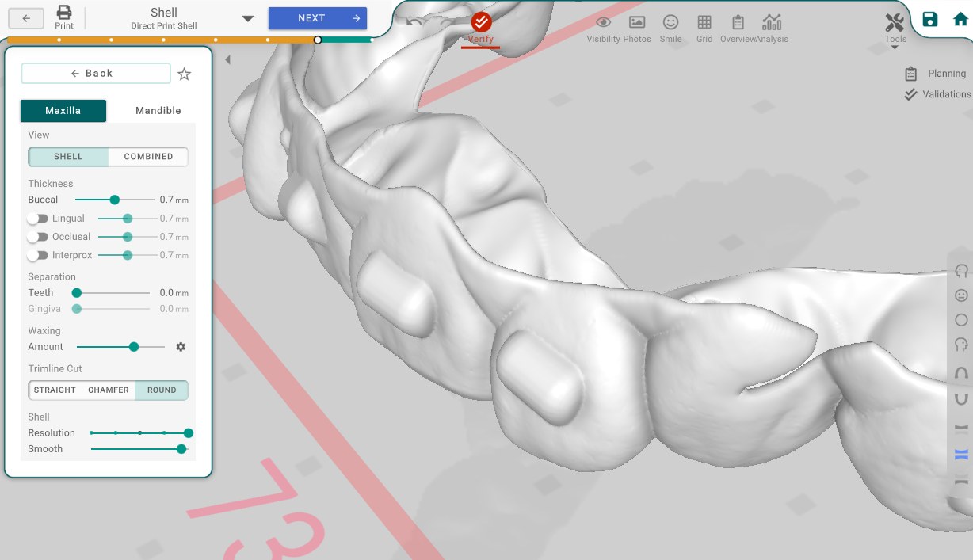Choose ROUND trimline cut

pyautogui.click(x=162, y=390)
